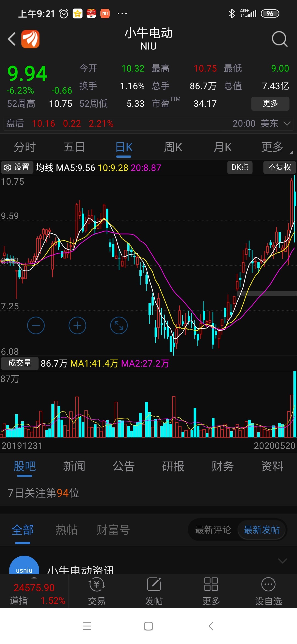
Task: Open the 资料 company info tab
Action: 272,466
